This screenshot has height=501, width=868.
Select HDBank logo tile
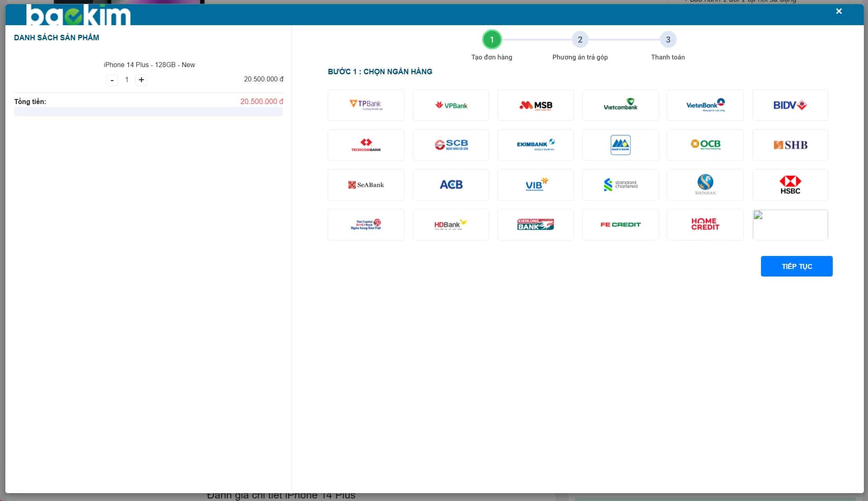coord(451,224)
